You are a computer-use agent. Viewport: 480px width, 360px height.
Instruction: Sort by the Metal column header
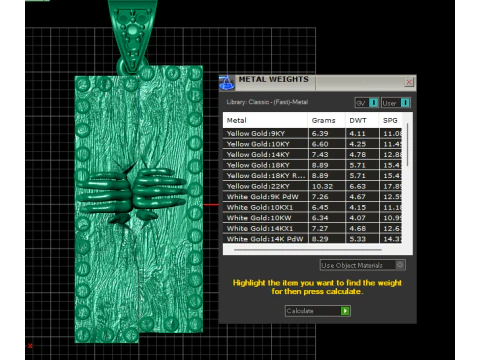(265, 120)
